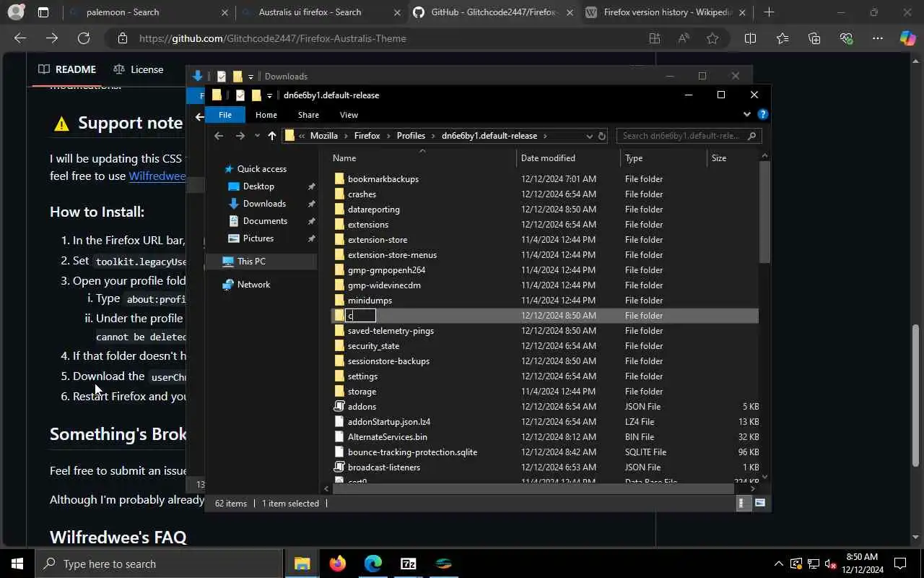Open Explorer help question mark icon
The height and width of the screenshot is (578, 924).
tap(762, 114)
